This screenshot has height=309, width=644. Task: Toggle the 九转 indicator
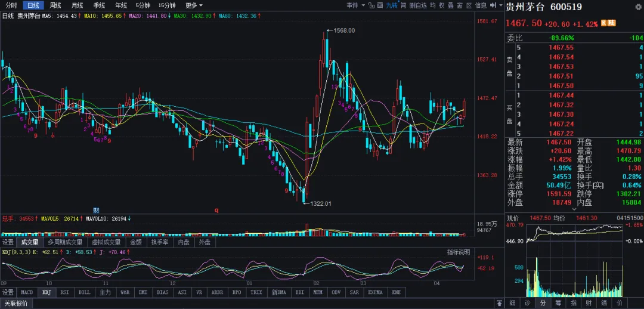(391, 5)
